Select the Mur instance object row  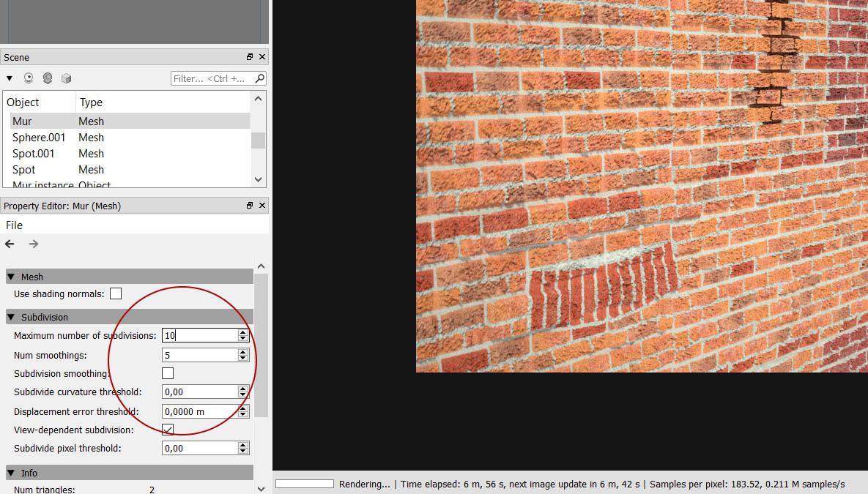(x=130, y=184)
